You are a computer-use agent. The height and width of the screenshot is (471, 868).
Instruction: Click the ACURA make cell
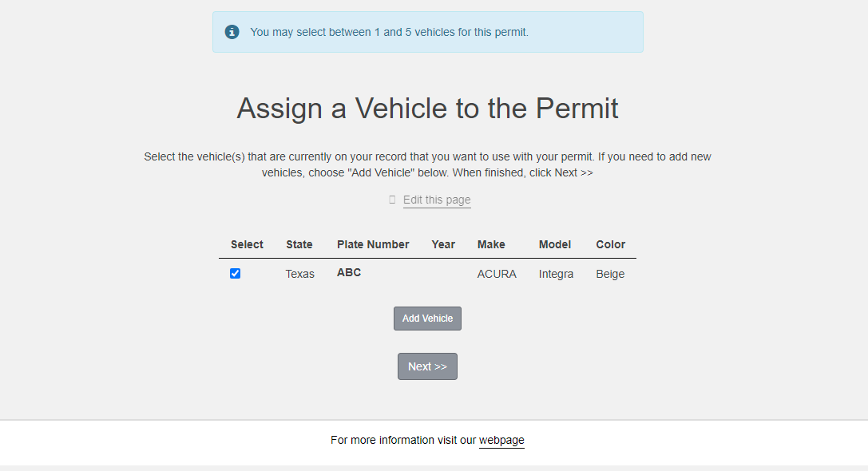tap(497, 274)
